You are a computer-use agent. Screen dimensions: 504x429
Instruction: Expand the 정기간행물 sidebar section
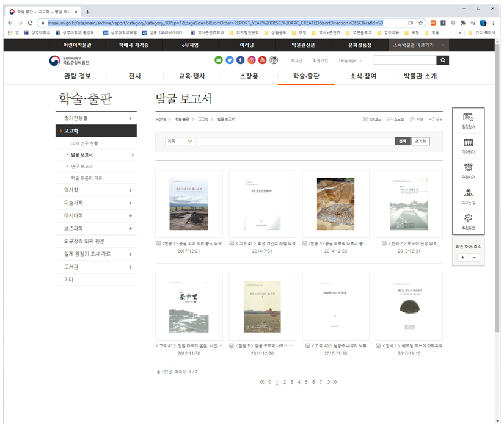pos(130,118)
